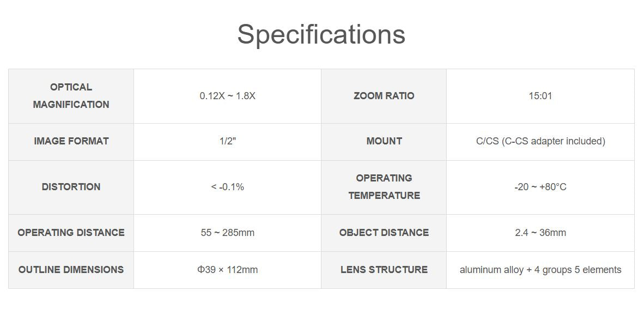Viewport: 644px width, 315px height.
Task: Select the Zoom Ratio label cell
Action: click(x=384, y=96)
